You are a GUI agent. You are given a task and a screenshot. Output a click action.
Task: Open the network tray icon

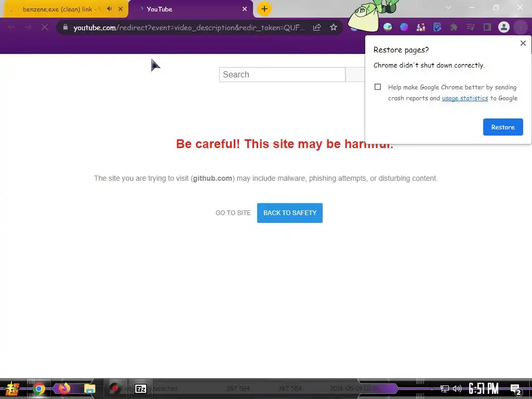[445, 389]
